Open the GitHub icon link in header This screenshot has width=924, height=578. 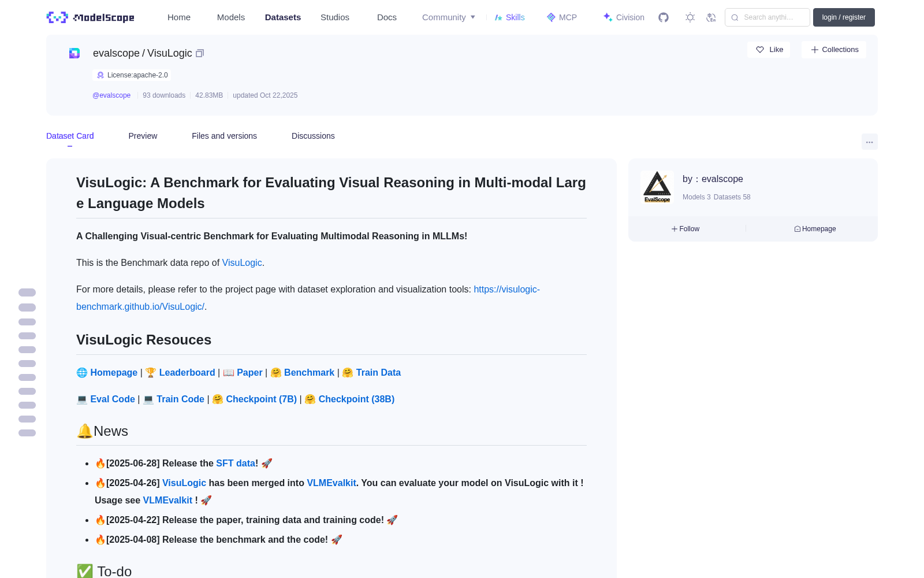pos(664,17)
